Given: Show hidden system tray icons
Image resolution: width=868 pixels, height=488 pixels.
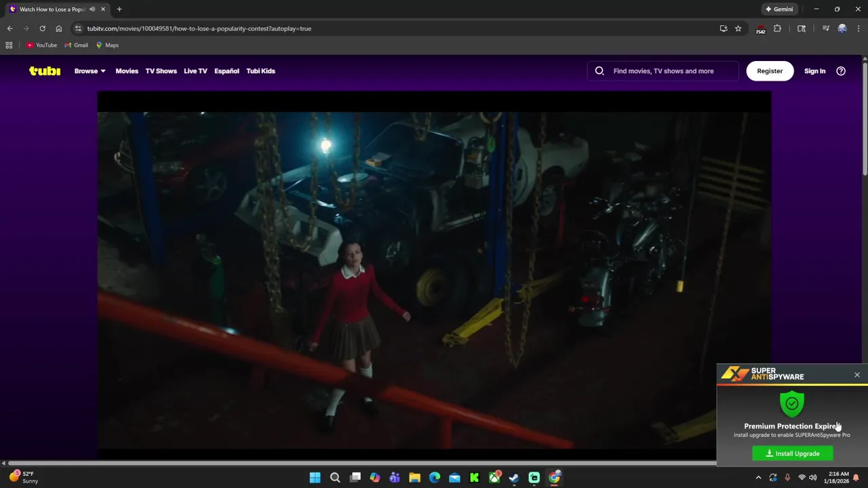Looking at the screenshot, I should point(758,478).
